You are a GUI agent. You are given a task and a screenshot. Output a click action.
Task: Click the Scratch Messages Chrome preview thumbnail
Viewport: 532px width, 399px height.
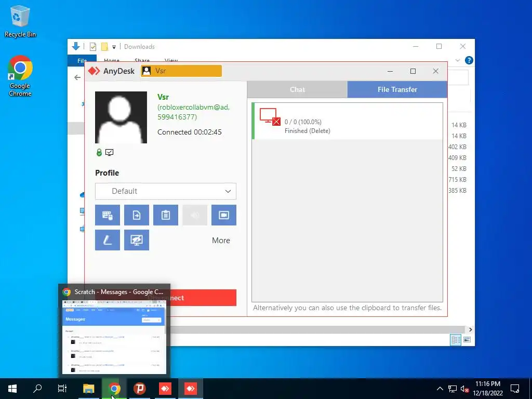click(x=114, y=337)
